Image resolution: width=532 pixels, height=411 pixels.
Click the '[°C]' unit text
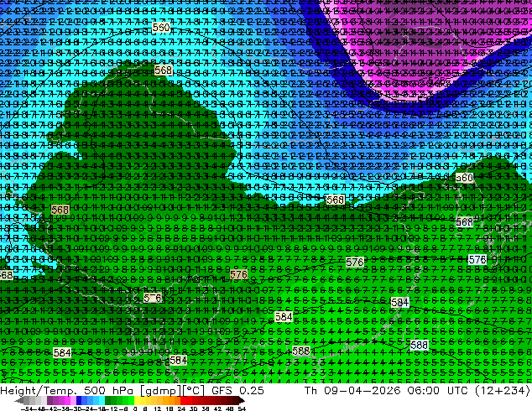click(x=193, y=391)
